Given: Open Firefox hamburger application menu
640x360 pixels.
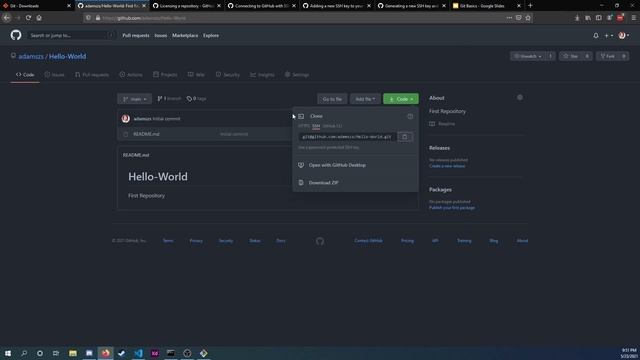Looking at the screenshot, I should point(633,18).
